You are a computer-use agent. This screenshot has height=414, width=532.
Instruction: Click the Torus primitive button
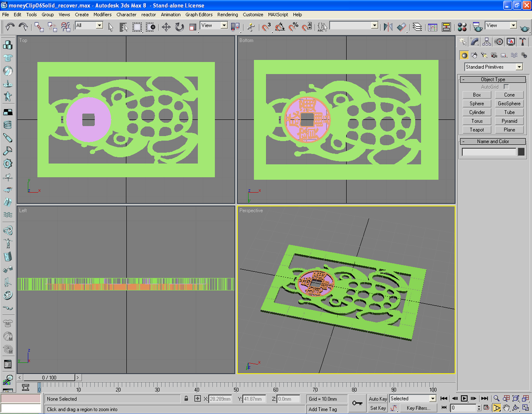coord(477,121)
